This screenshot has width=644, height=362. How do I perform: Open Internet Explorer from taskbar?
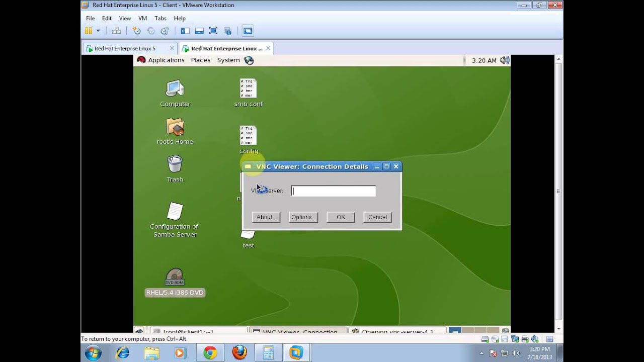click(x=122, y=353)
